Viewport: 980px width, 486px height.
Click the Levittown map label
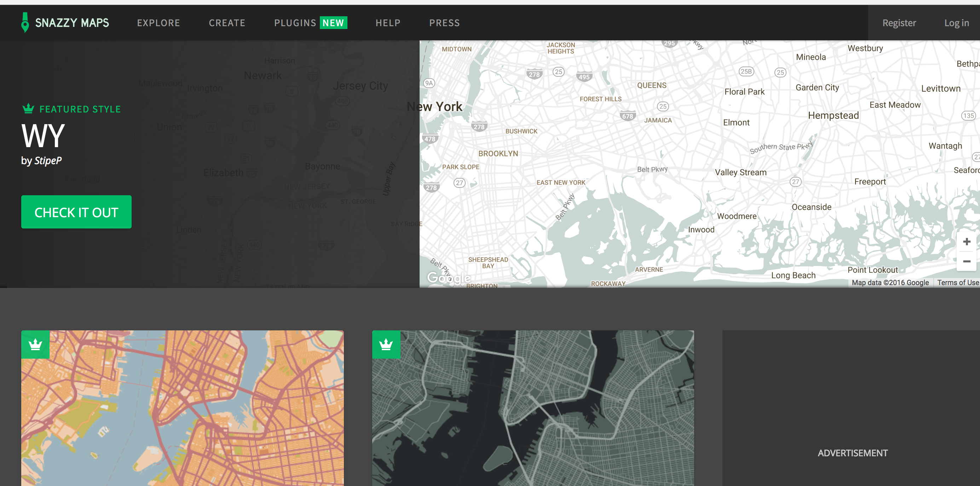pos(940,89)
